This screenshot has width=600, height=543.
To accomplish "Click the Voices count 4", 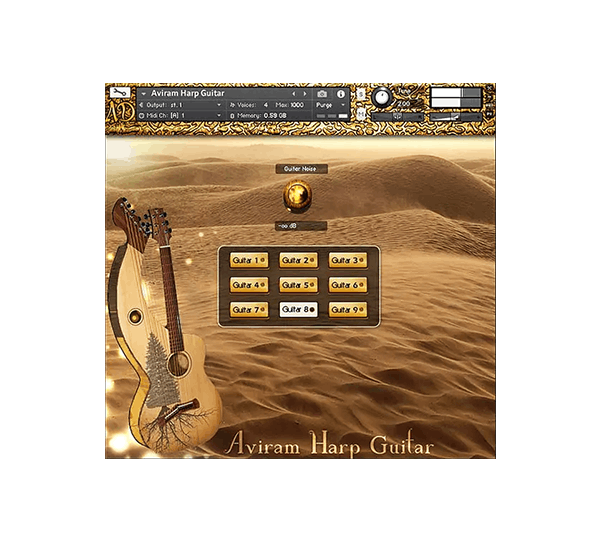I will click(266, 105).
